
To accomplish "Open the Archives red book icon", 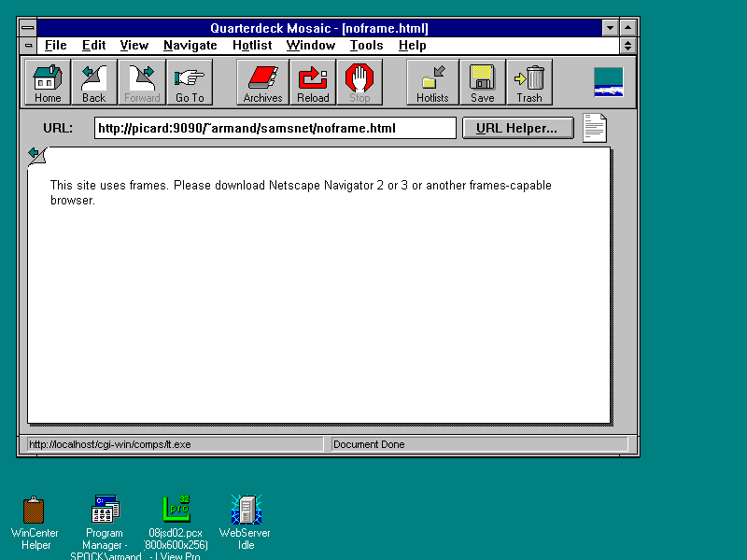I will (262, 82).
